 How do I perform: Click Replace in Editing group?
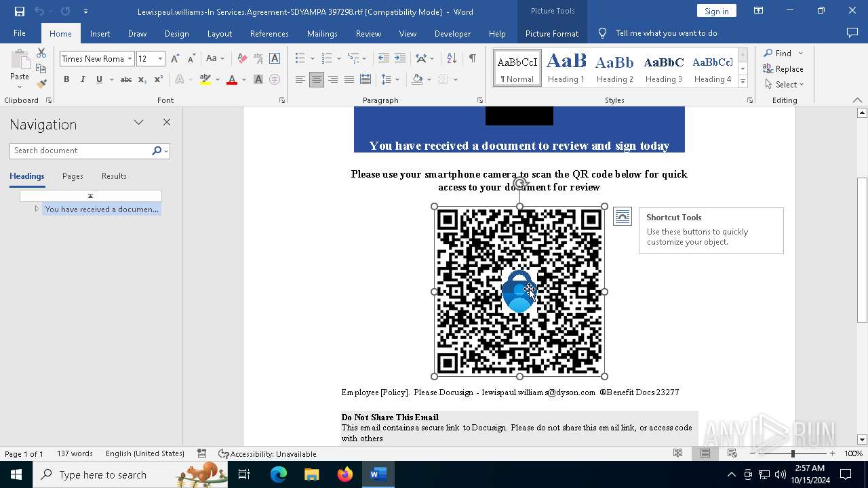point(783,69)
